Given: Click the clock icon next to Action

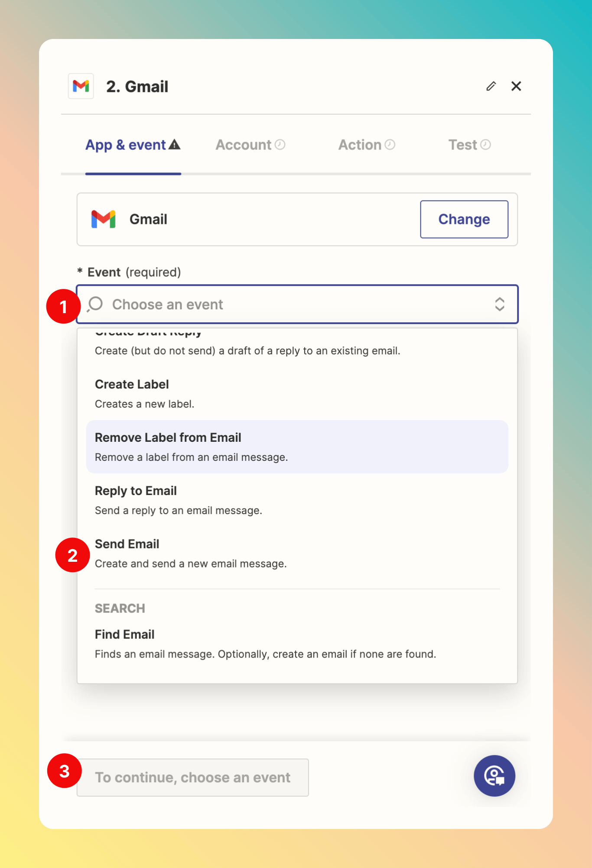Looking at the screenshot, I should click(390, 144).
